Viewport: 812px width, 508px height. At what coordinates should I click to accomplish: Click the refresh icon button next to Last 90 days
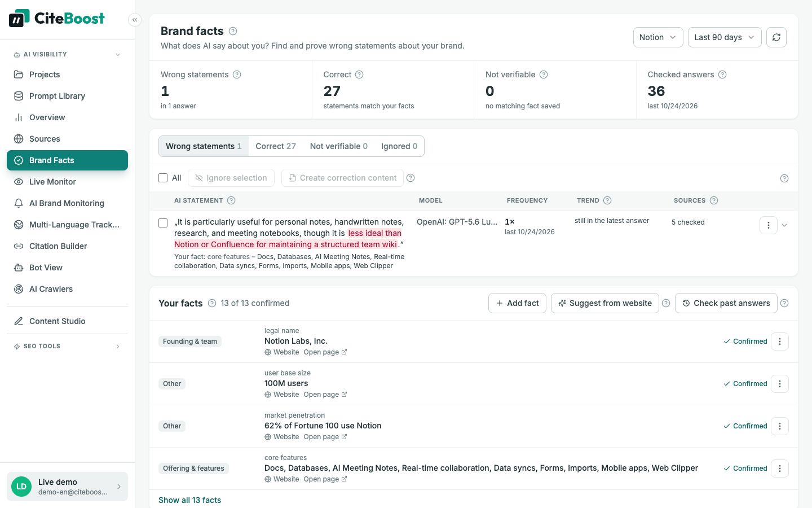click(776, 37)
